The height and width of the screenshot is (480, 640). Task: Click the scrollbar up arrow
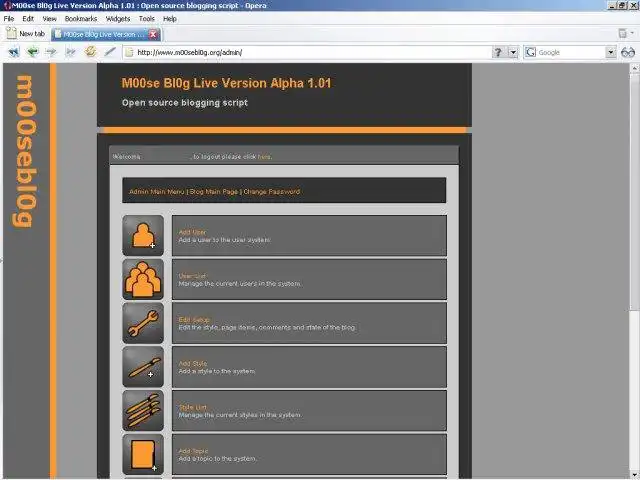[x=635, y=69]
